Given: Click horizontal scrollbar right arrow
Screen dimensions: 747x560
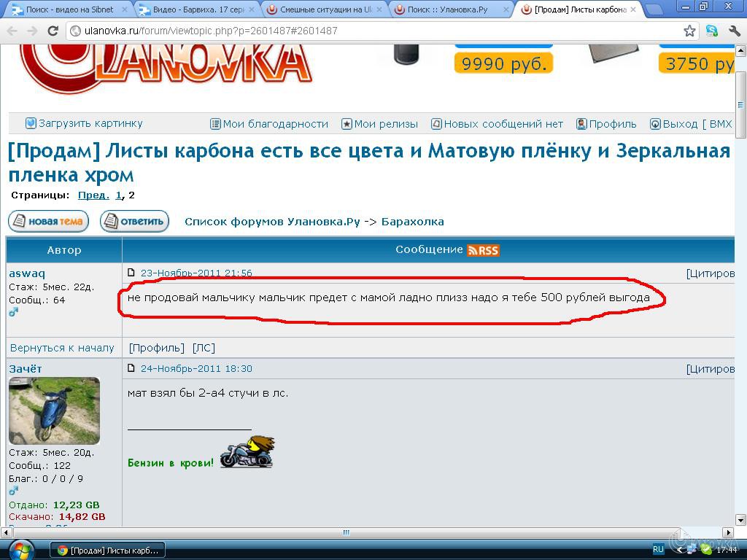Looking at the screenshot, I should click(x=728, y=532).
